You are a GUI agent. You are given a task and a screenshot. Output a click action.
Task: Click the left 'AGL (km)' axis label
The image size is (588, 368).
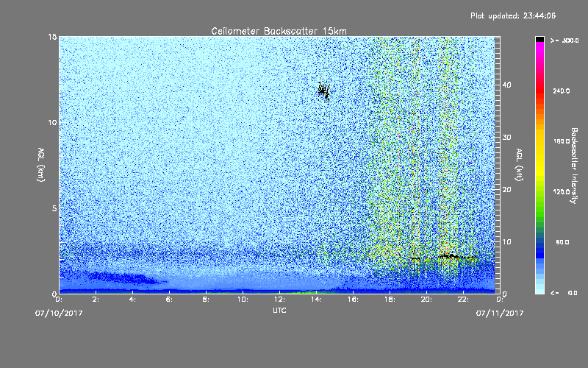[x=41, y=164]
